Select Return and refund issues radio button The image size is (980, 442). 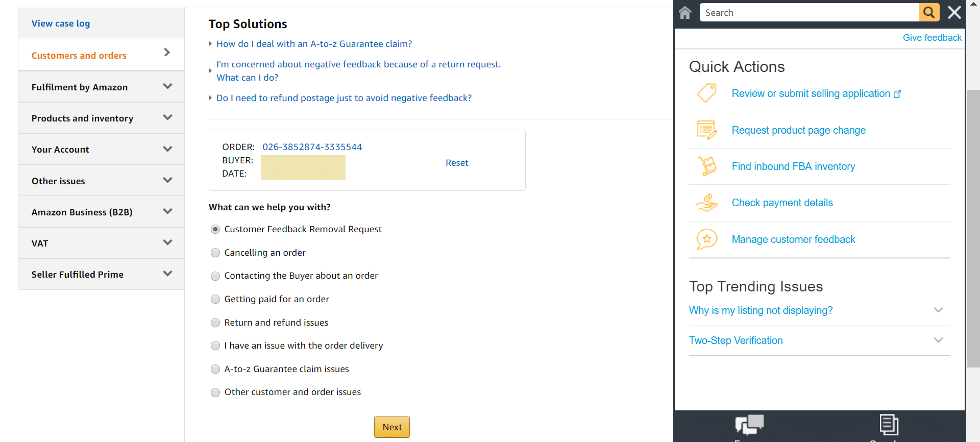pos(215,323)
